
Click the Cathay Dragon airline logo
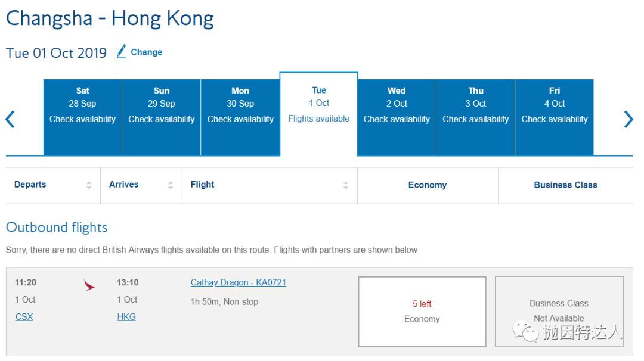point(89,287)
